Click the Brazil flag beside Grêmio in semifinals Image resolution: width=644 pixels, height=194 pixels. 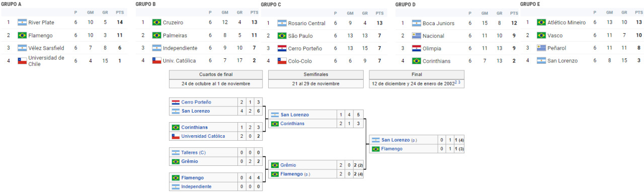[275, 165]
